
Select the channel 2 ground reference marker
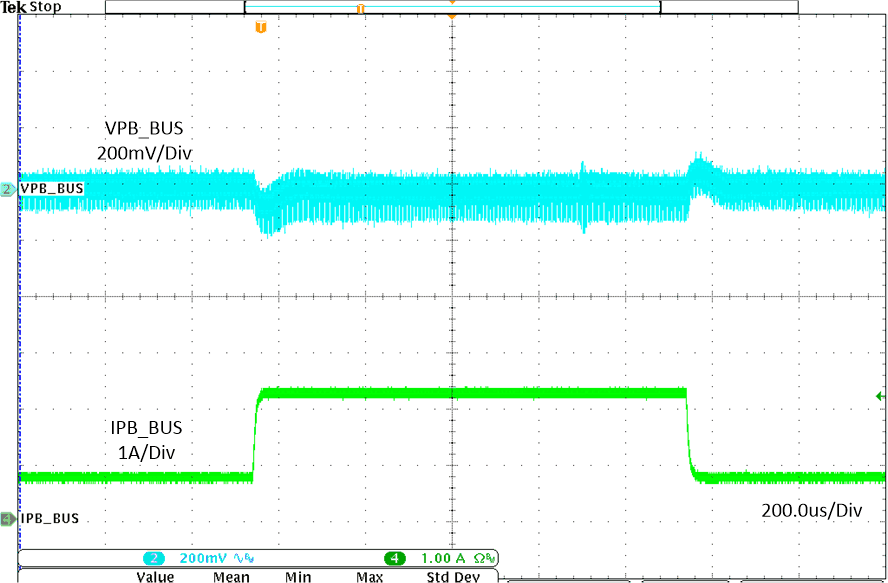[7, 187]
